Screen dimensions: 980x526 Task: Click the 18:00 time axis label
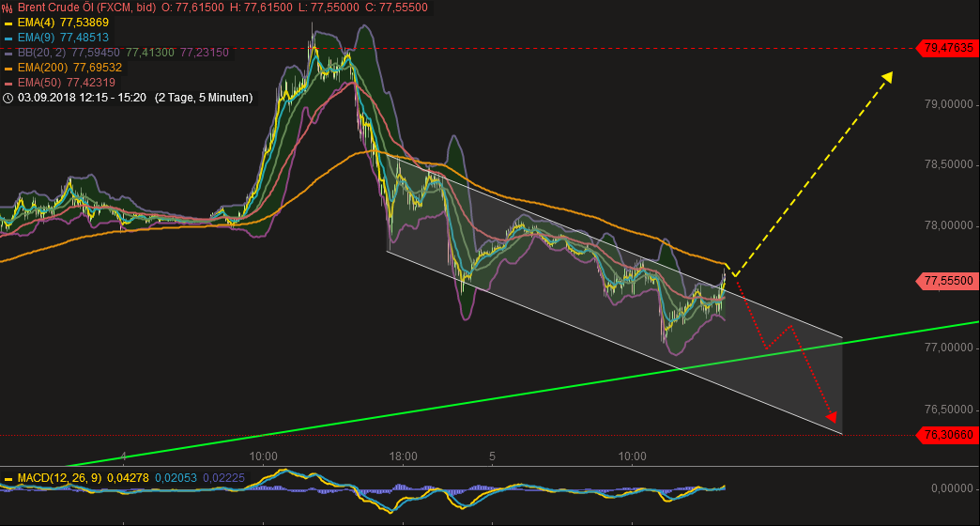click(x=403, y=456)
